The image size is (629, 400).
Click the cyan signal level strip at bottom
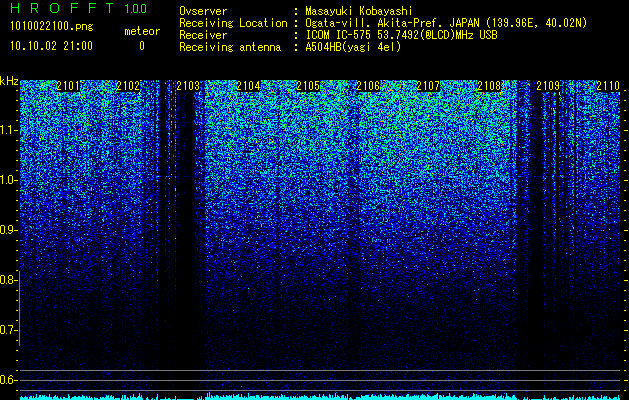click(x=320, y=396)
